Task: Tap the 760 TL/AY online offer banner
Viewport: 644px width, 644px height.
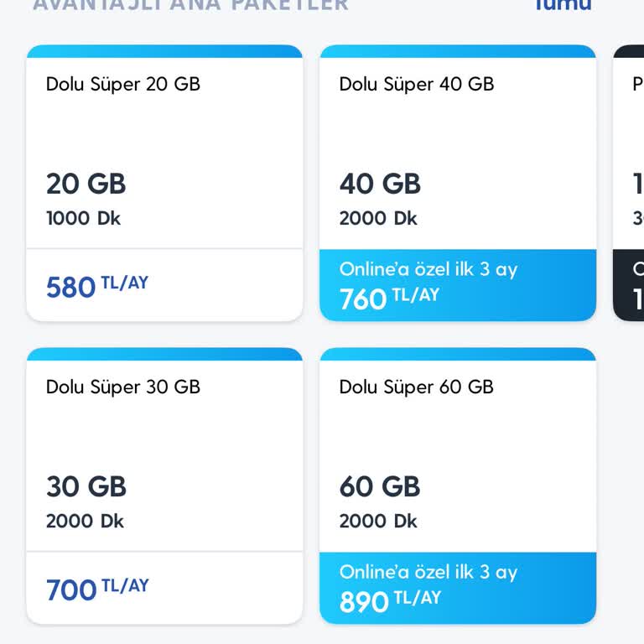Action: [x=457, y=285]
